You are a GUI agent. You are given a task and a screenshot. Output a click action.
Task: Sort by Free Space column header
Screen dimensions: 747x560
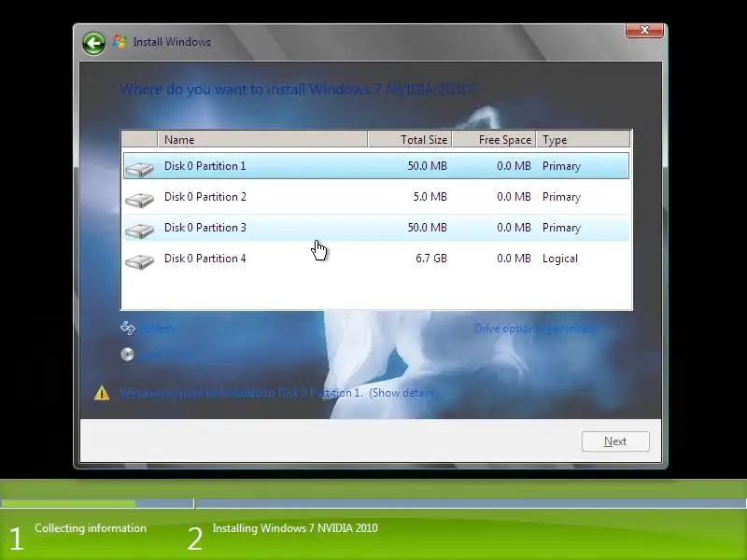(494, 139)
